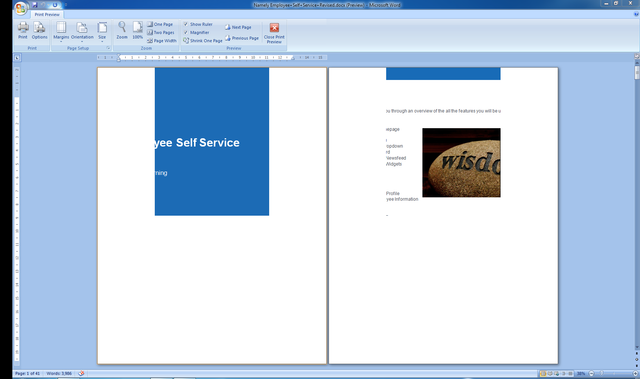Go to Next Page
Screen dimensions: 640x379
pos(238,27)
